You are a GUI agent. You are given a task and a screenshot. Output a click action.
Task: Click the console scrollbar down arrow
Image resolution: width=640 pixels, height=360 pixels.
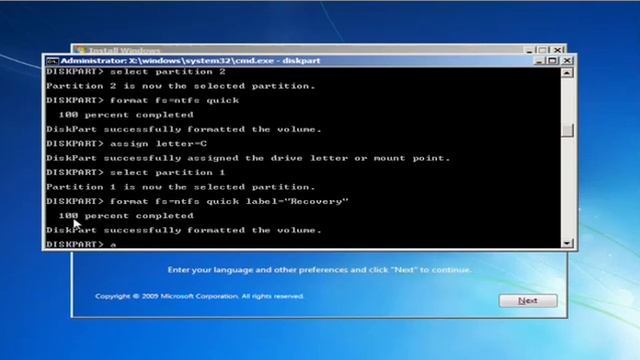[567, 243]
